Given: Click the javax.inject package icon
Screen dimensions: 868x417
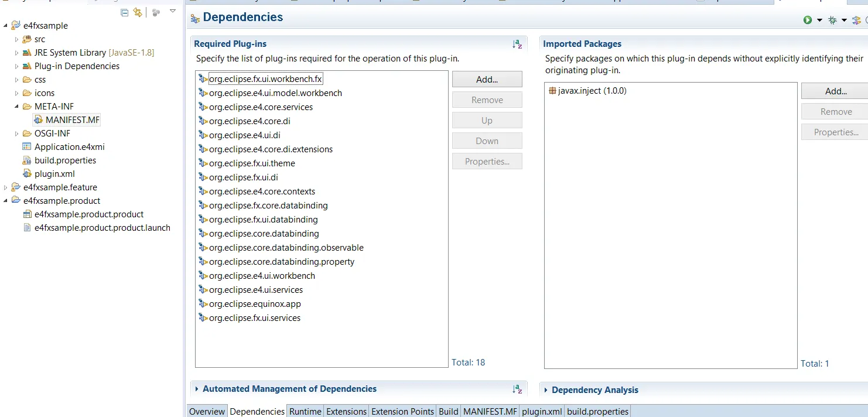Looking at the screenshot, I should tap(552, 91).
